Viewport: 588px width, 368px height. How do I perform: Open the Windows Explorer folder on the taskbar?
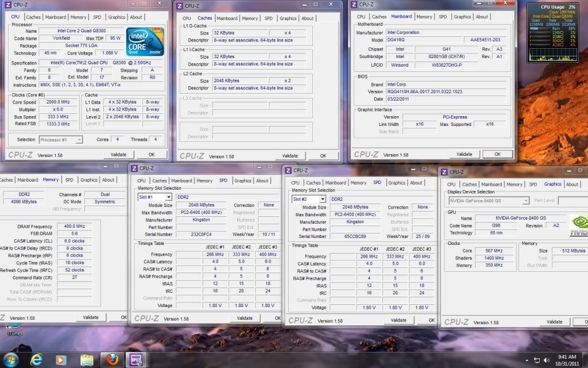pos(86,360)
